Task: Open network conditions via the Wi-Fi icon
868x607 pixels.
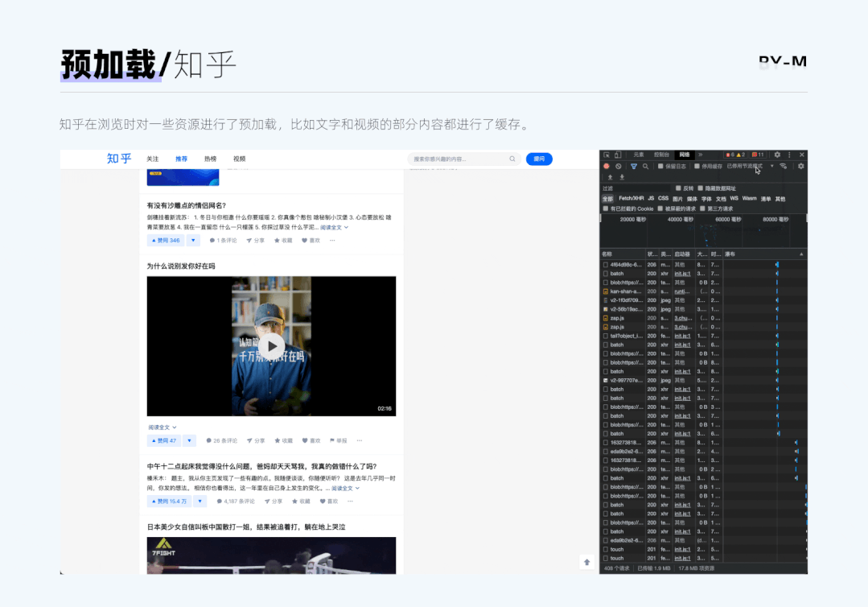Action: click(783, 166)
